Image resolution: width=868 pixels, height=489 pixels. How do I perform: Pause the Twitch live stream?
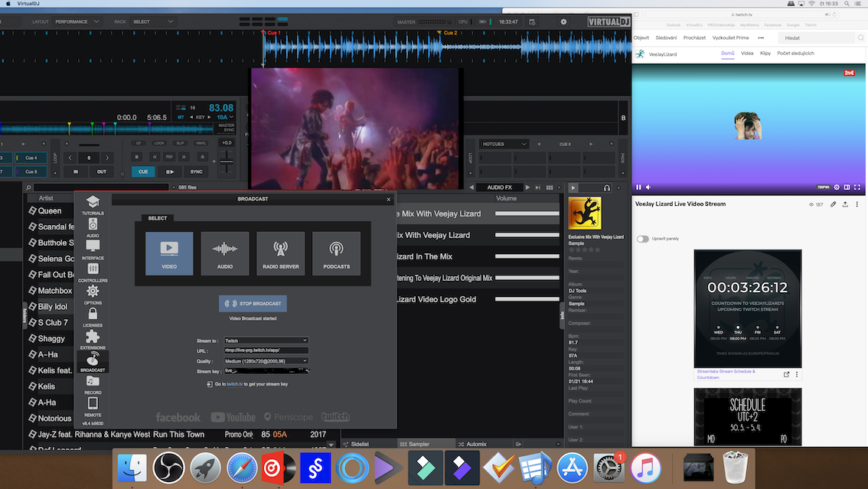point(638,187)
